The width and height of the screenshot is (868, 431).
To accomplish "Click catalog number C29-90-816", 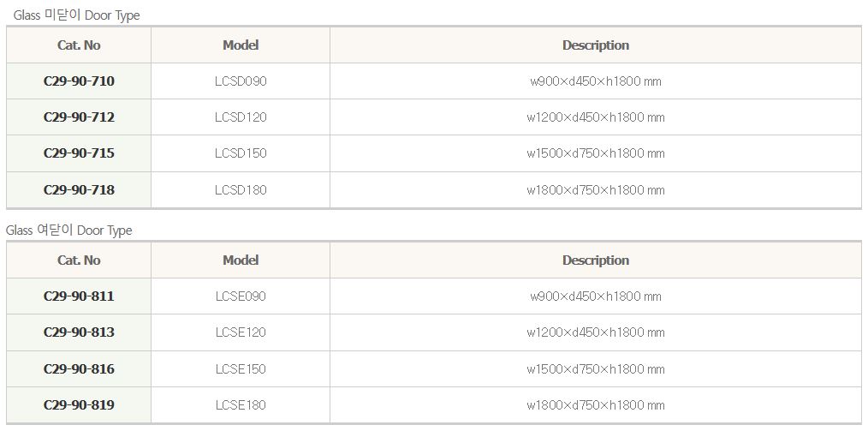I will click(79, 368).
